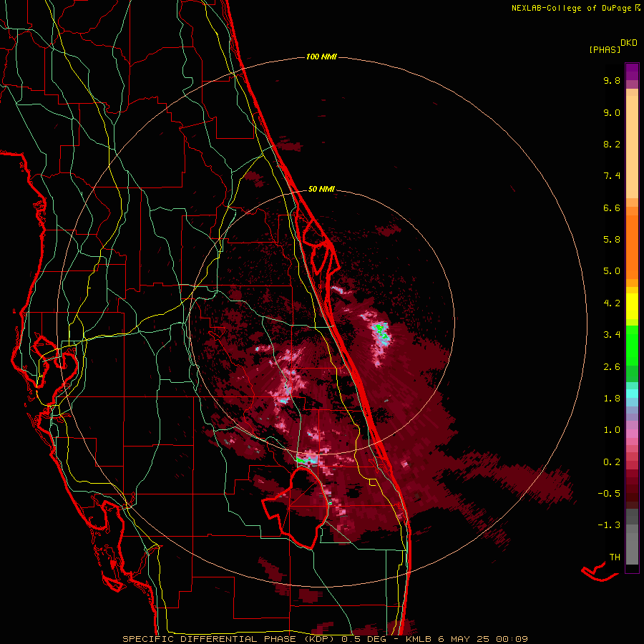Click the 3.4 legend value
Screen dimensions: 644x644
[612, 335]
